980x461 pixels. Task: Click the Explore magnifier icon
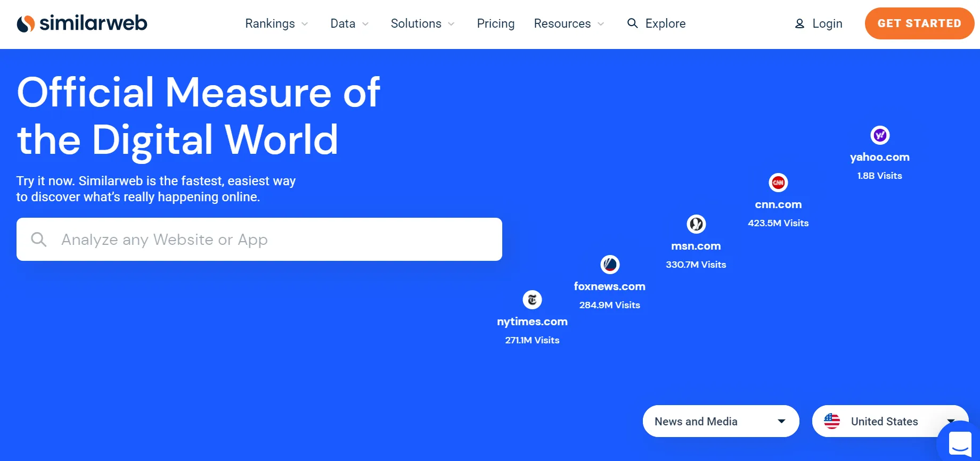pyautogui.click(x=632, y=23)
